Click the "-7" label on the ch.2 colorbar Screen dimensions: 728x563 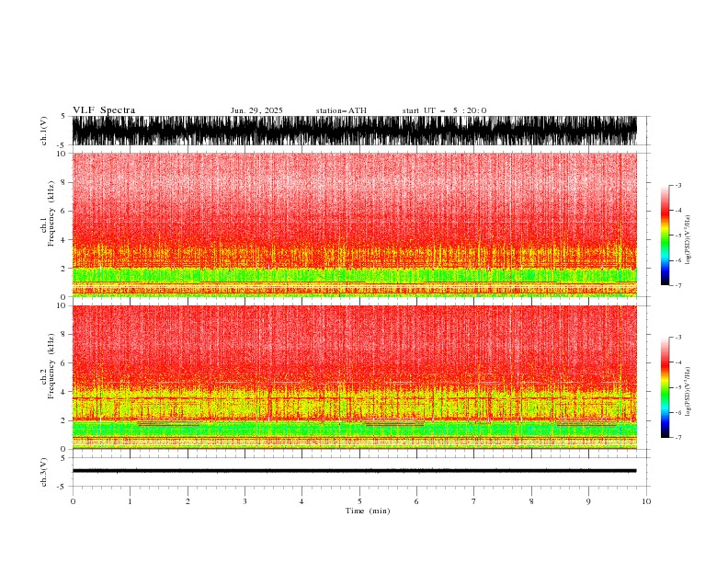coord(677,438)
